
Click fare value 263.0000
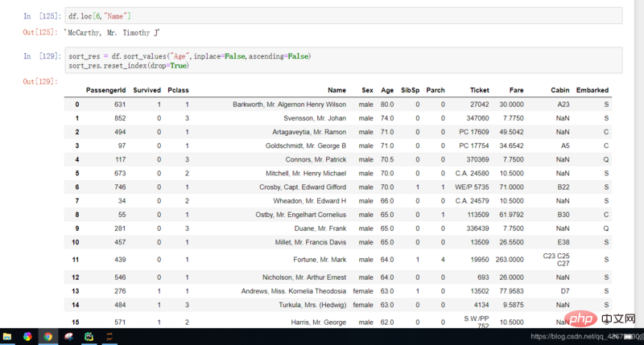coord(510,260)
